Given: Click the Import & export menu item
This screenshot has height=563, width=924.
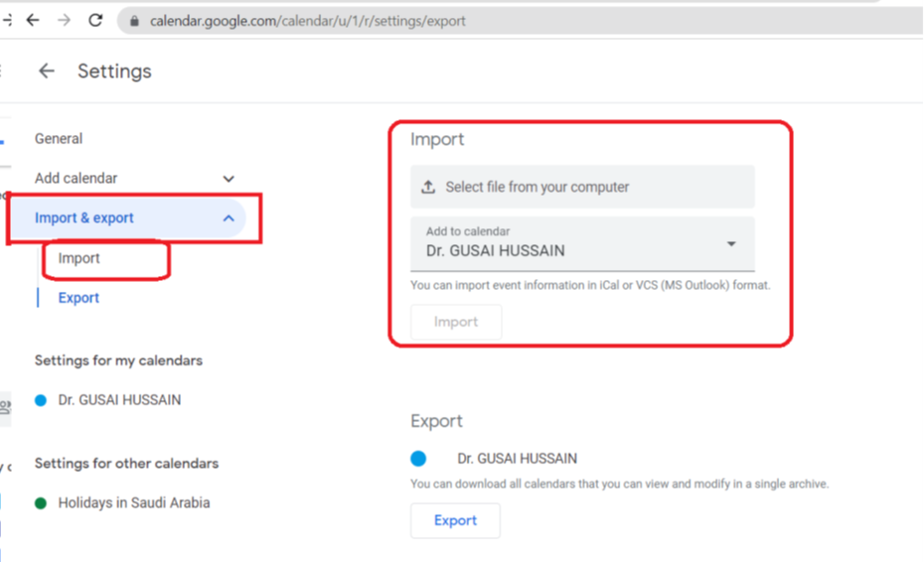Looking at the screenshot, I should (x=84, y=218).
